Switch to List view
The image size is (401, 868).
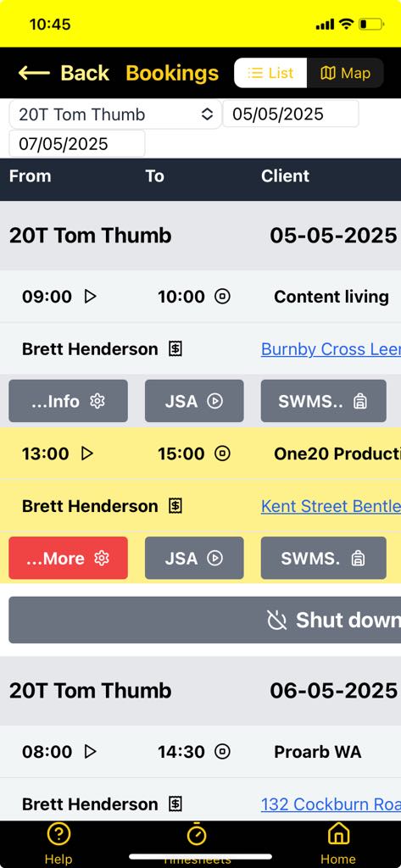[x=270, y=73]
